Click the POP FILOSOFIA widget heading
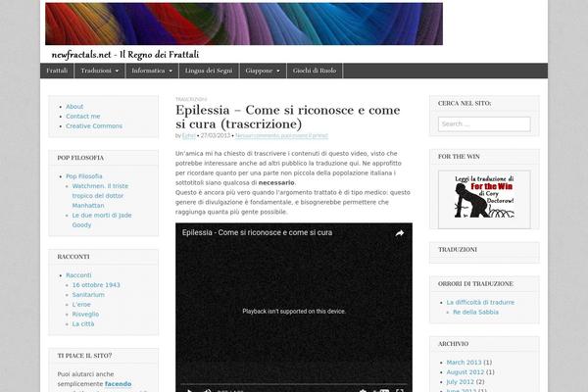Image resolution: width=588 pixels, height=392 pixels. tap(80, 158)
